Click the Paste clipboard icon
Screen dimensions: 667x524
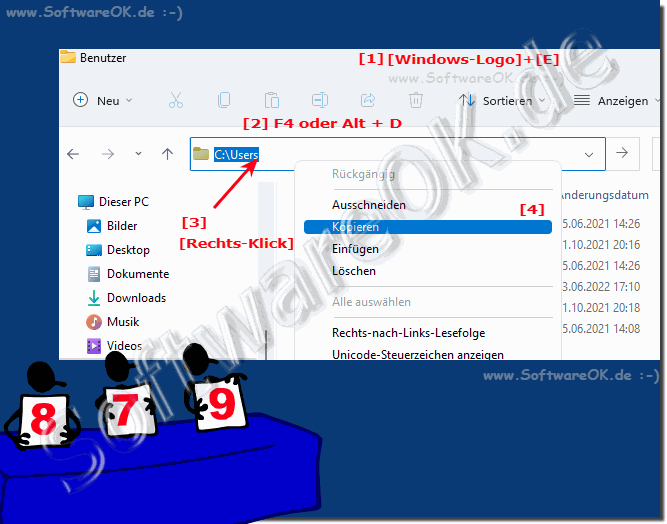click(271, 101)
